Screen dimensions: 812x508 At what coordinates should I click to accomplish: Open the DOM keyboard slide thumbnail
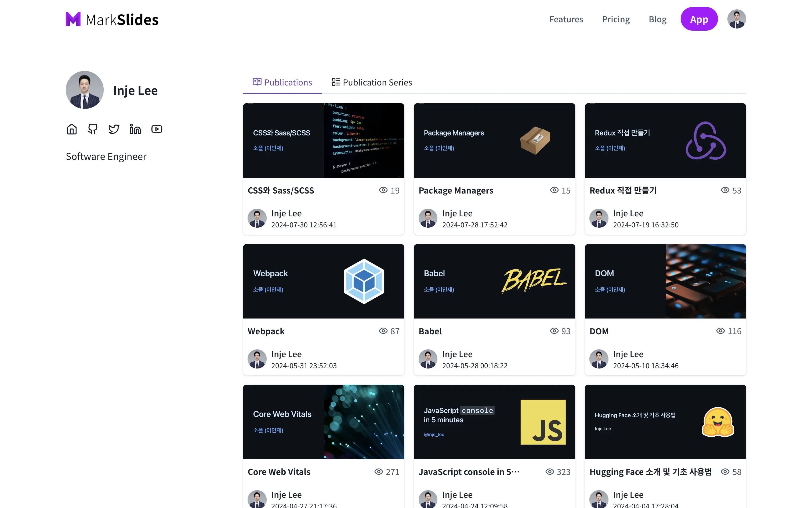[665, 281]
